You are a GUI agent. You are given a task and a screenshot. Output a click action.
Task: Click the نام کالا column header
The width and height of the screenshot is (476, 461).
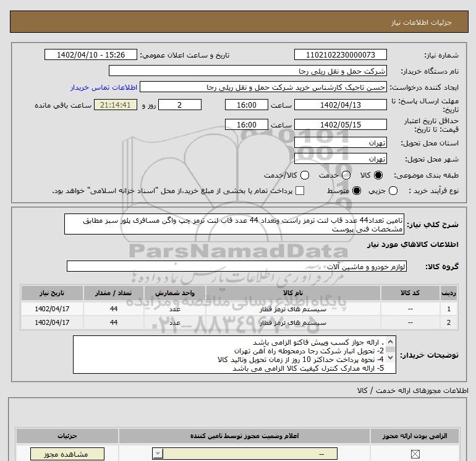pos(293,293)
